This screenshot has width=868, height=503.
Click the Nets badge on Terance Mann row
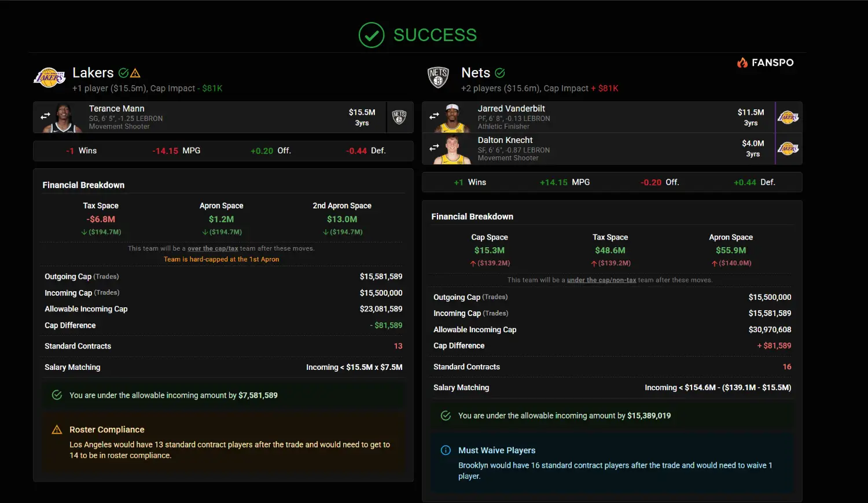(x=399, y=117)
